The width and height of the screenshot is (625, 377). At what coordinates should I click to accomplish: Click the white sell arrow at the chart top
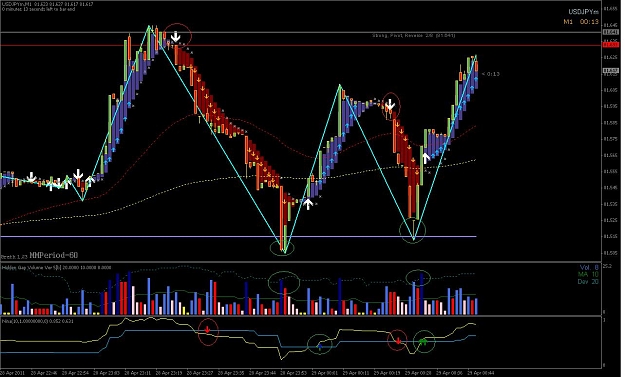coord(175,37)
